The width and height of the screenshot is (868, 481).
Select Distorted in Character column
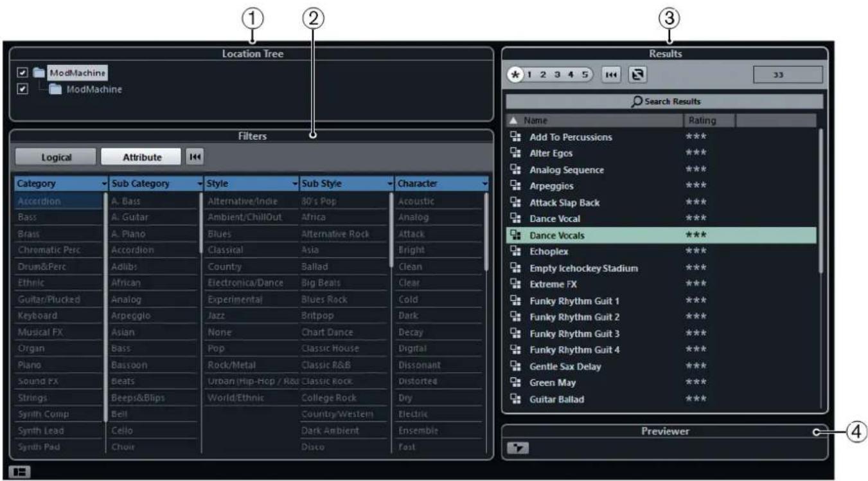click(438, 381)
